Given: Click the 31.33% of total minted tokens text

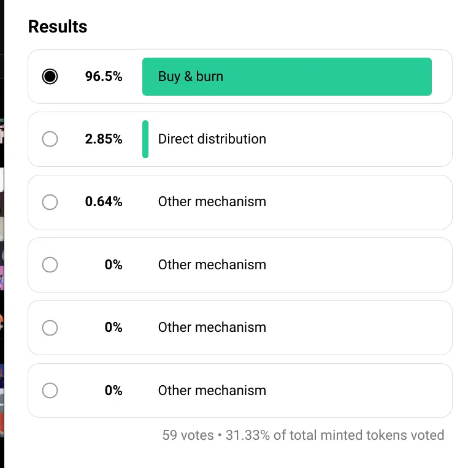Looking at the screenshot, I should tap(335, 435).
